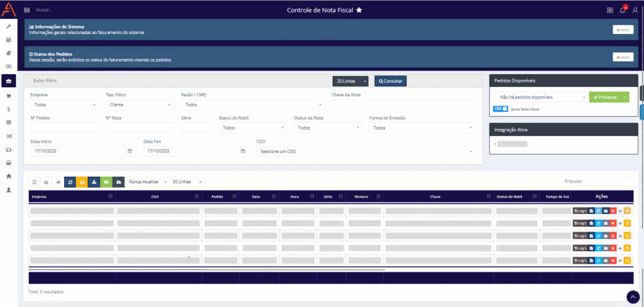Viewport: 644px width, 307px height.
Task: Click the green Processar button
Action: tap(604, 98)
